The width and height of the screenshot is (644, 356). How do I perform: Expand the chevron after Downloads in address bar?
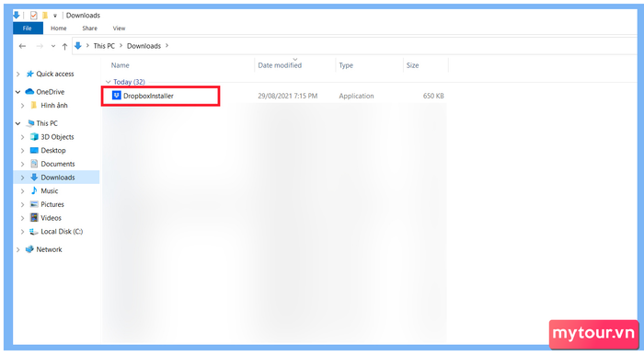pos(167,46)
